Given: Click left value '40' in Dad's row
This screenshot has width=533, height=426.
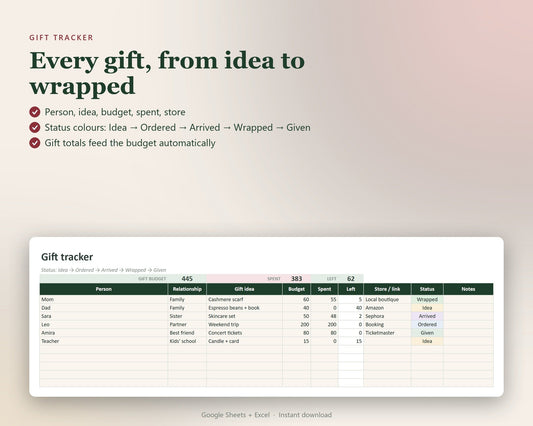Looking at the screenshot, I should click(351, 308).
